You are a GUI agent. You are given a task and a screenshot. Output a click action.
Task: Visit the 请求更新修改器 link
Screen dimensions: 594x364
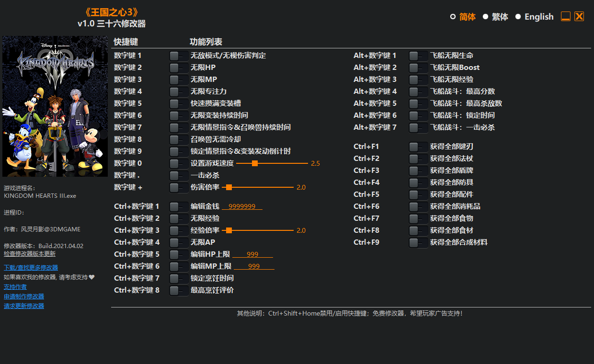click(24, 306)
